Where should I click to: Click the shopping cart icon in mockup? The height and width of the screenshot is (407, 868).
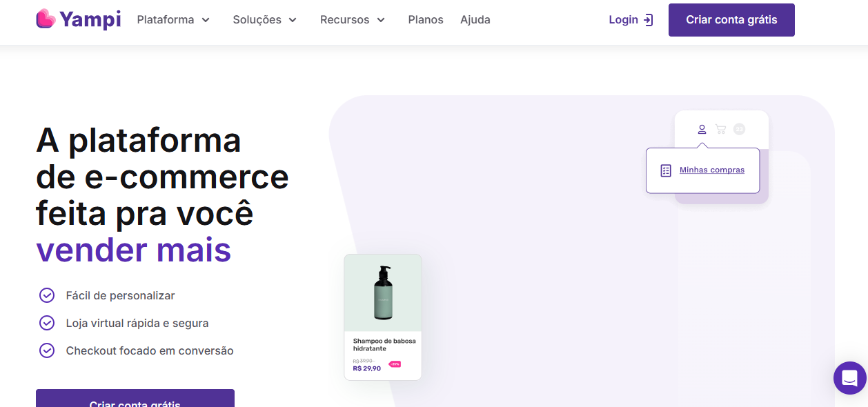coord(720,129)
